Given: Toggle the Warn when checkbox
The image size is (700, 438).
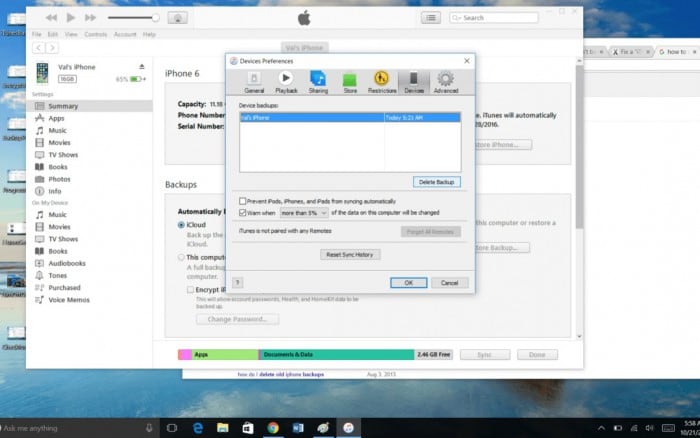Looking at the screenshot, I should click(x=242, y=213).
